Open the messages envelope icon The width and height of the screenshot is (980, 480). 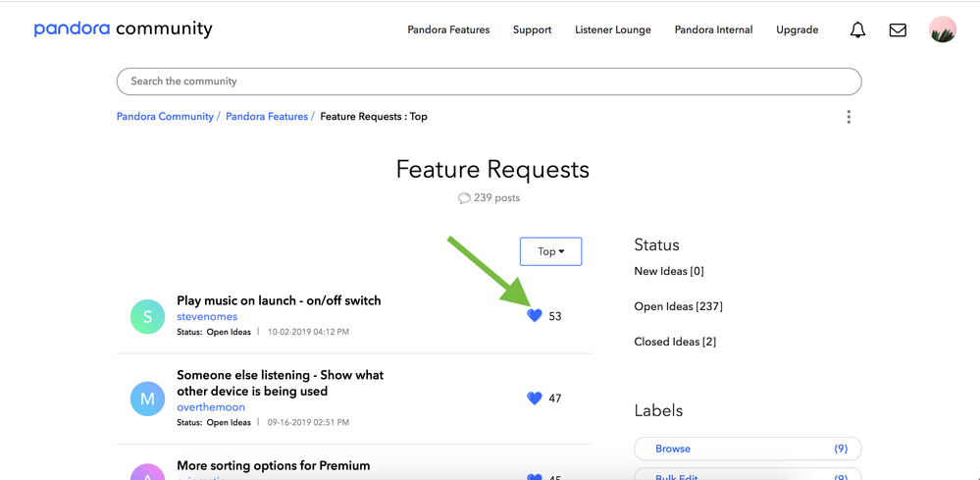coord(898,30)
